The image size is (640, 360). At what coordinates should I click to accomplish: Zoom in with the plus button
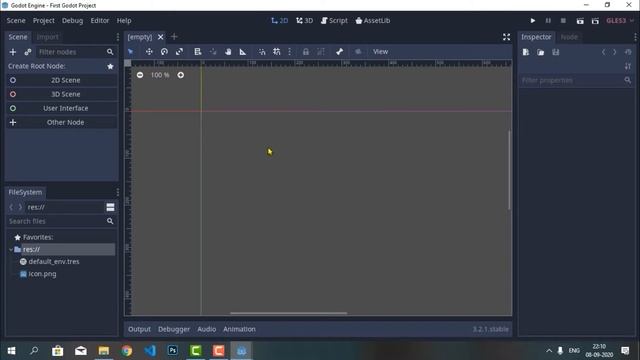click(180, 75)
